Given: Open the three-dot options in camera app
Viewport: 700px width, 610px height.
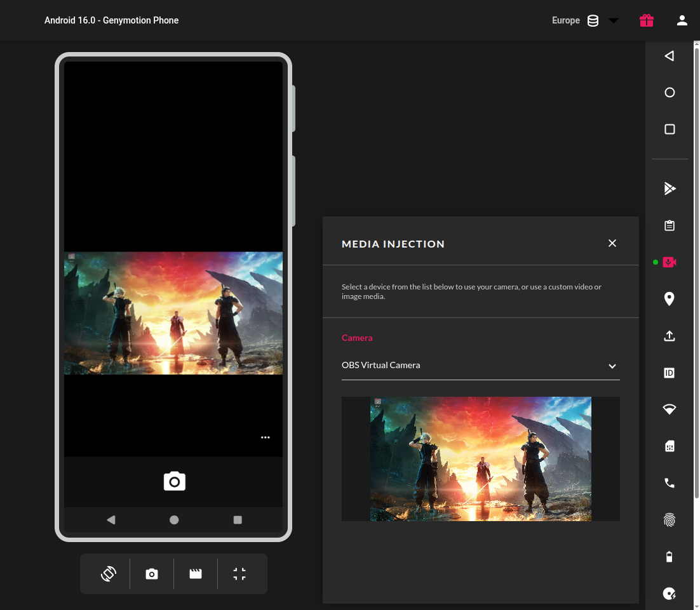Looking at the screenshot, I should [x=265, y=437].
